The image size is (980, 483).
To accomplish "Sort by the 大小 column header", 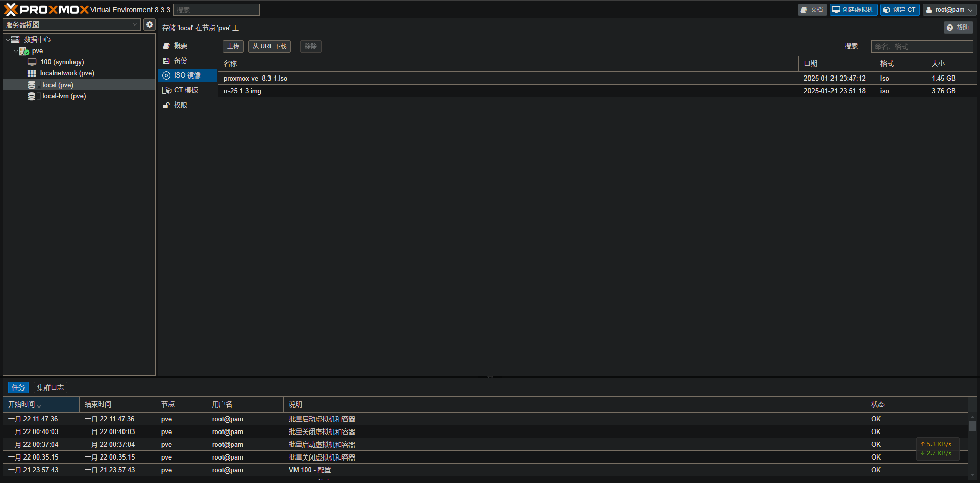I will click(x=951, y=64).
